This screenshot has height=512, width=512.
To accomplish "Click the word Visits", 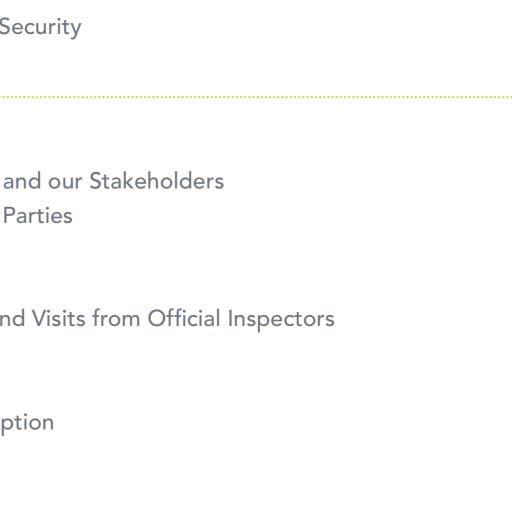I will point(59,318).
